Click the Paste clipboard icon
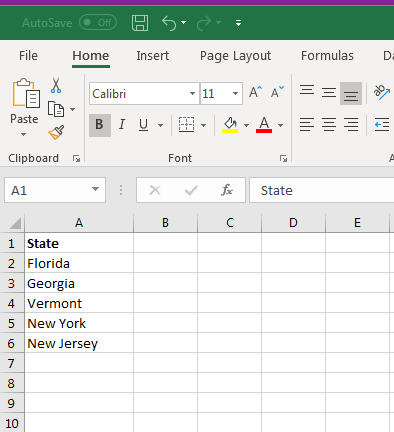394x432 pixels. [x=26, y=93]
